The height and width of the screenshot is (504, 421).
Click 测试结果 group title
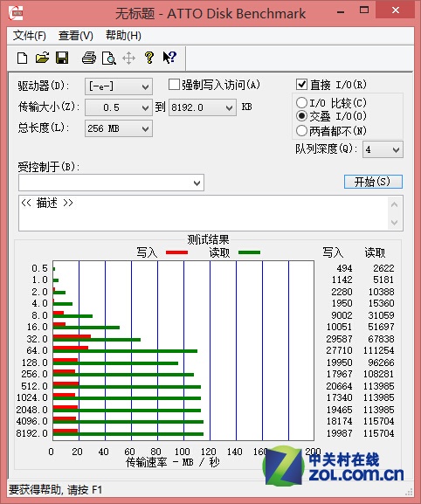point(208,239)
